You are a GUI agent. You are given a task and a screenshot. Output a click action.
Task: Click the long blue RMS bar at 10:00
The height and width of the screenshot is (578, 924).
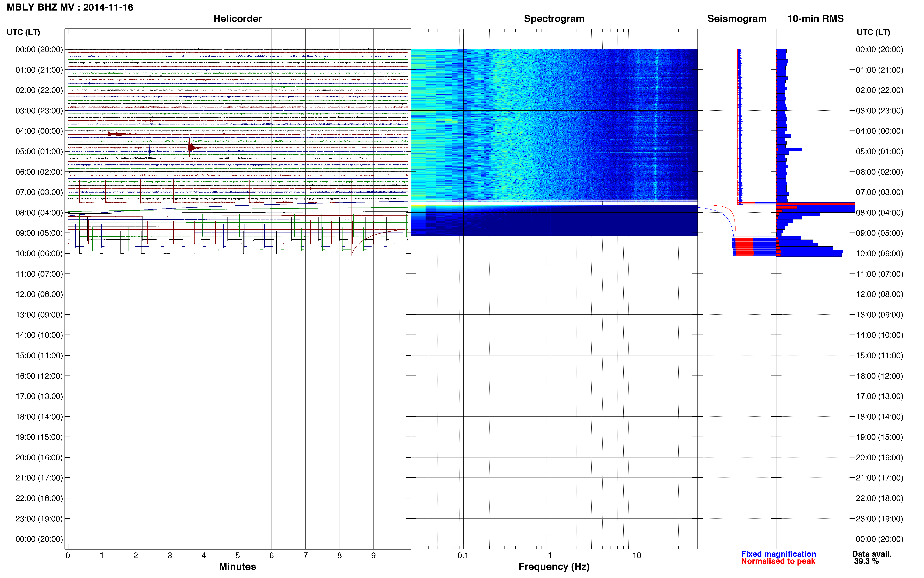(x=809, y=252)
